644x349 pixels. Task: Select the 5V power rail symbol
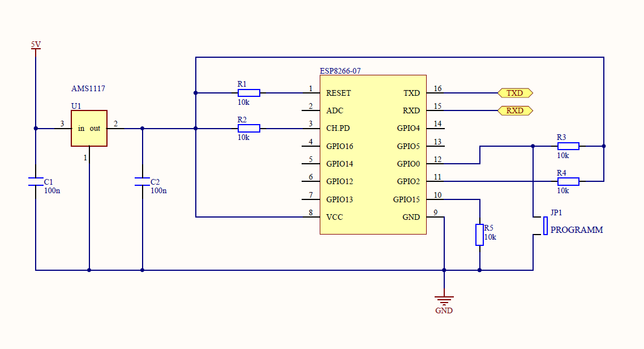[36, 49]
